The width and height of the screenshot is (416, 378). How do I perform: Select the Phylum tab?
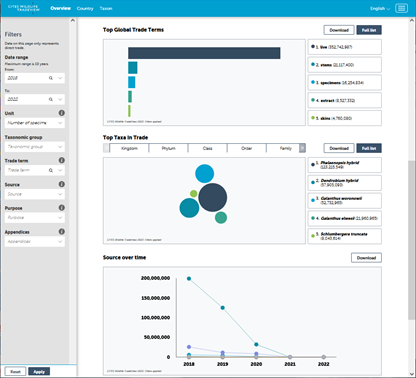[x=168, y=148]
